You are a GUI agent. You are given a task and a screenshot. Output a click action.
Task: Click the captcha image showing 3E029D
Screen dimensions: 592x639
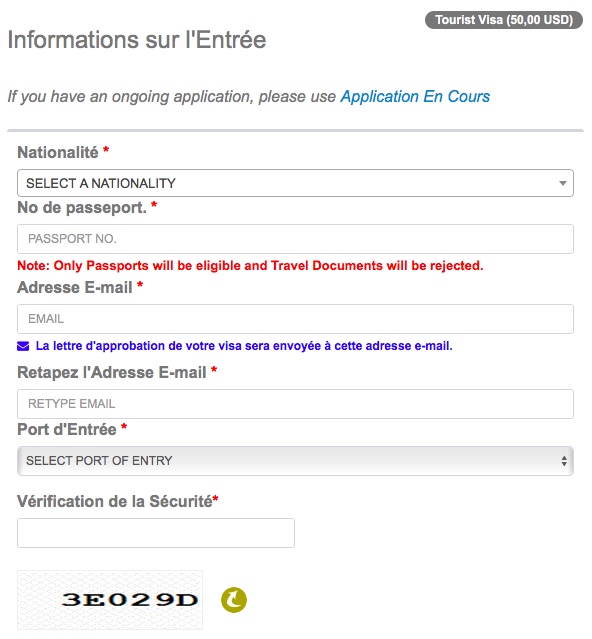(x=110, y=600)
